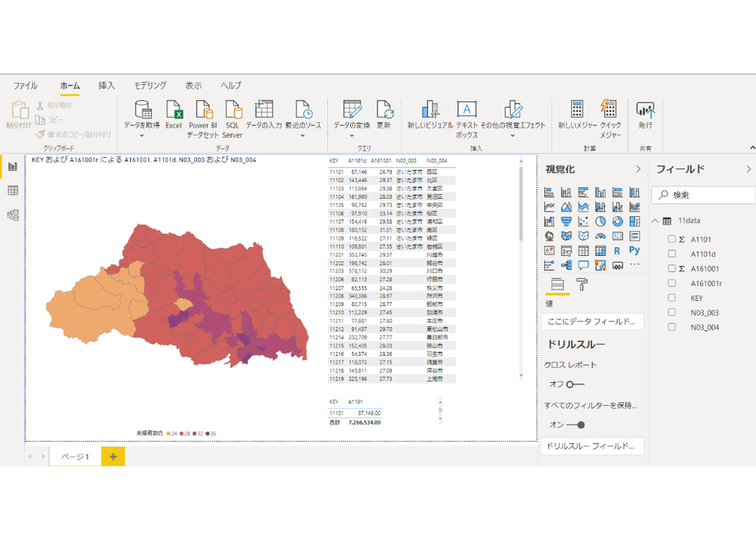Check the A1101 field checkbox

(672, 239)
